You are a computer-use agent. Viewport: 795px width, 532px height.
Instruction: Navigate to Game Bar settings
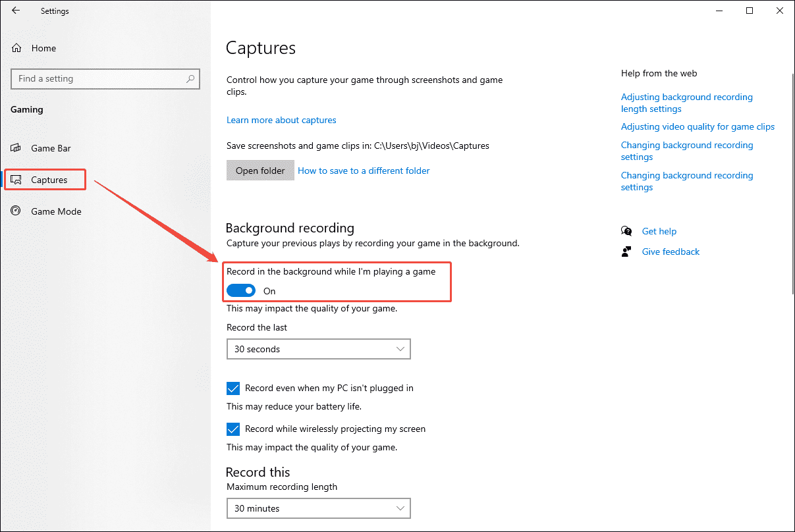point(49,148)
